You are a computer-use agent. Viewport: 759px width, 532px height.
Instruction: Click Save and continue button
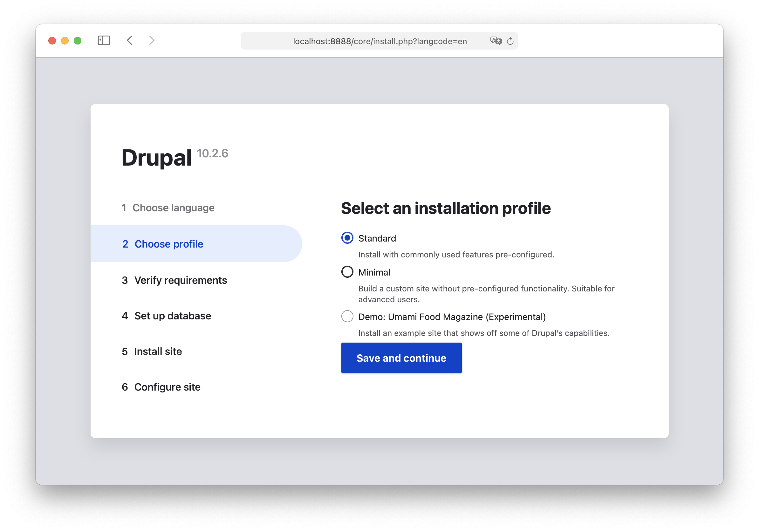click(x=401, y=358)
